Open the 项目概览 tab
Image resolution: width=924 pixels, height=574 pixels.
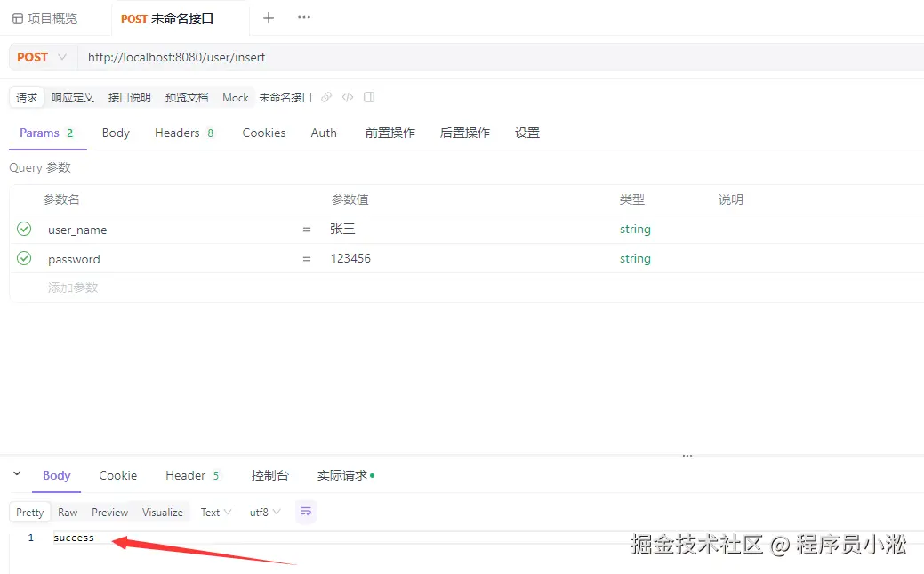click(x=45, y=19)
